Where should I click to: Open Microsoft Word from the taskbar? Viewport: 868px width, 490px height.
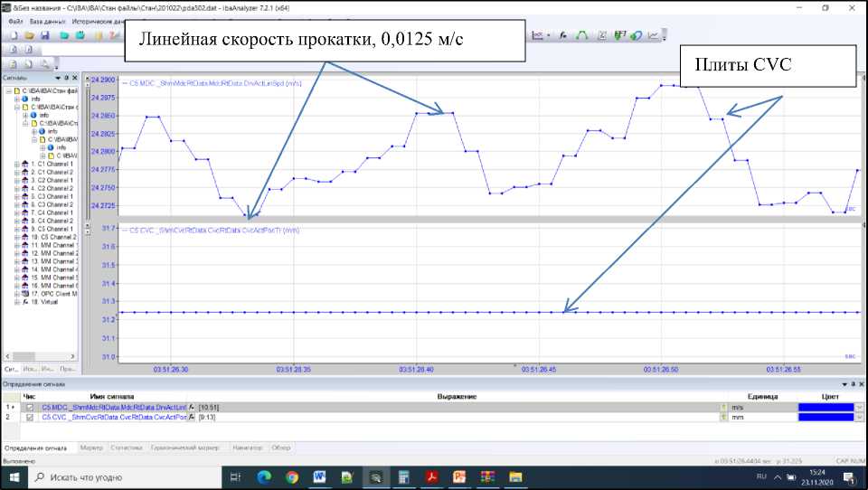(x=319, y=476)
